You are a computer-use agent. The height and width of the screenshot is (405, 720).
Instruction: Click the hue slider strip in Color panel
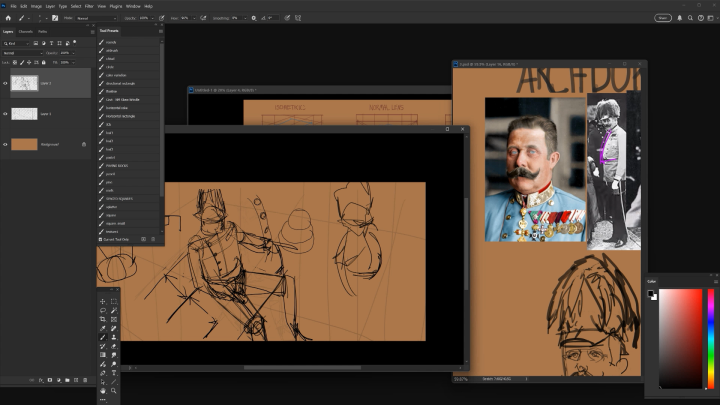pos(711,338)
